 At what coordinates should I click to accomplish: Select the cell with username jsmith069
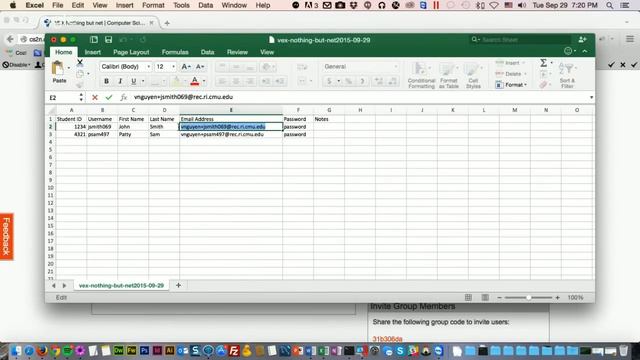pyautogui.click(x=102, y=127)
